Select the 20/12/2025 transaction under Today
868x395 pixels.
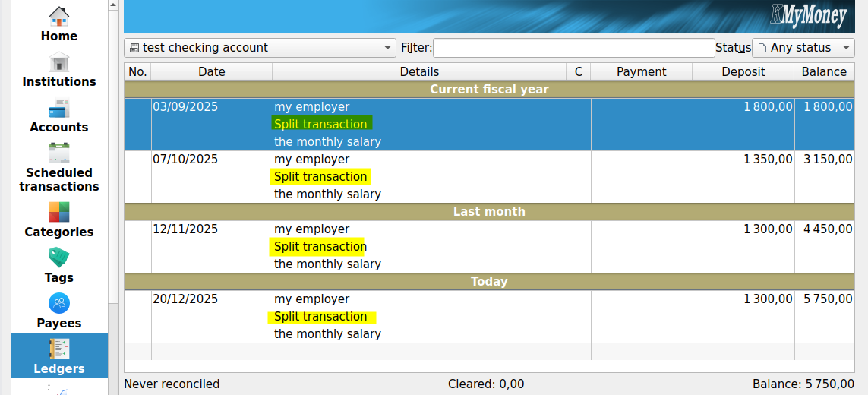[418, 316]
